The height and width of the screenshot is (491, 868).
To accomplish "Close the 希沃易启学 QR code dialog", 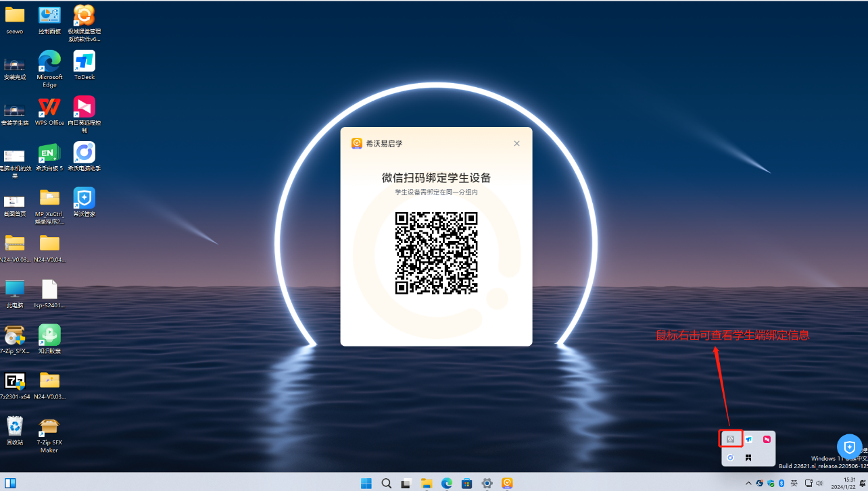I will click(x=516, y=143).
